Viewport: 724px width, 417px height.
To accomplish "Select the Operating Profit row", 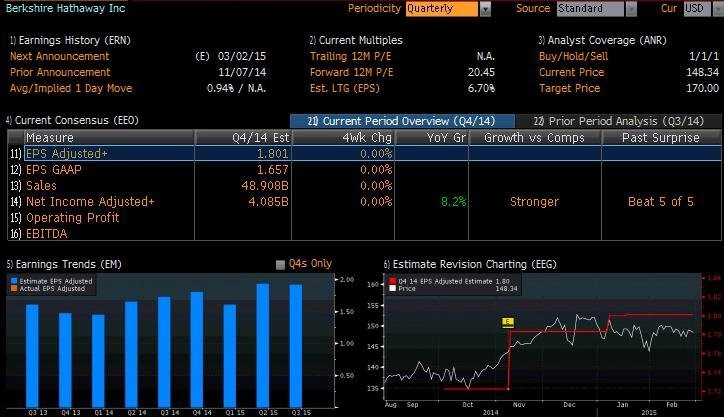I will point(365,218).
